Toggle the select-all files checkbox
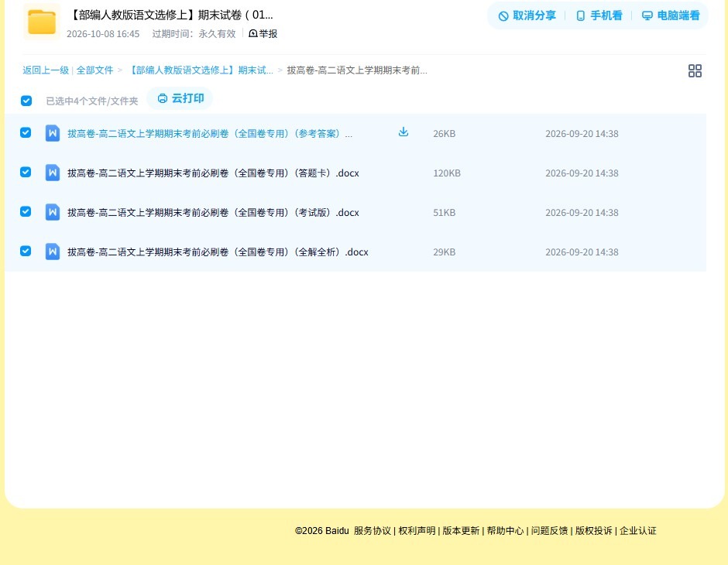 (x=26, y=101)
